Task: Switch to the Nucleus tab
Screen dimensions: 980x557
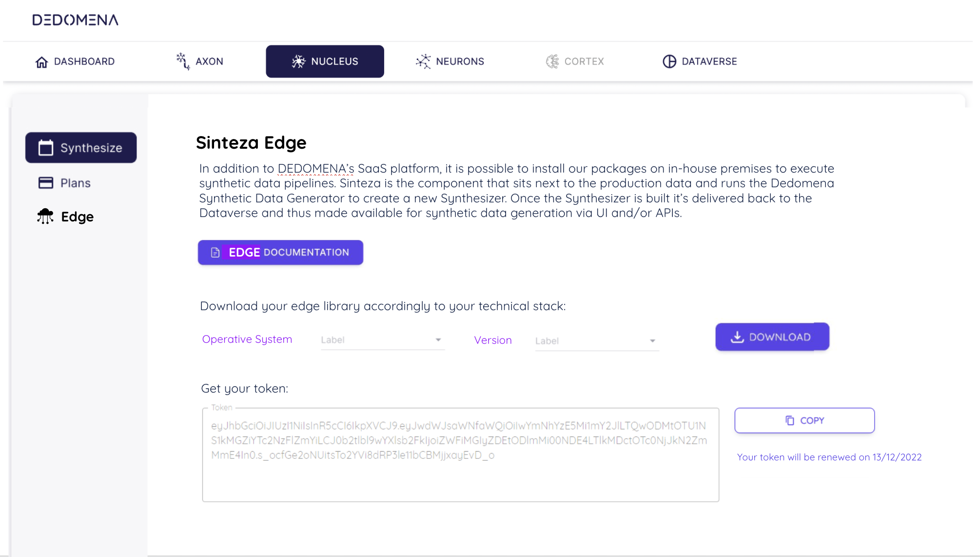Action: click(x=325, y=61)
